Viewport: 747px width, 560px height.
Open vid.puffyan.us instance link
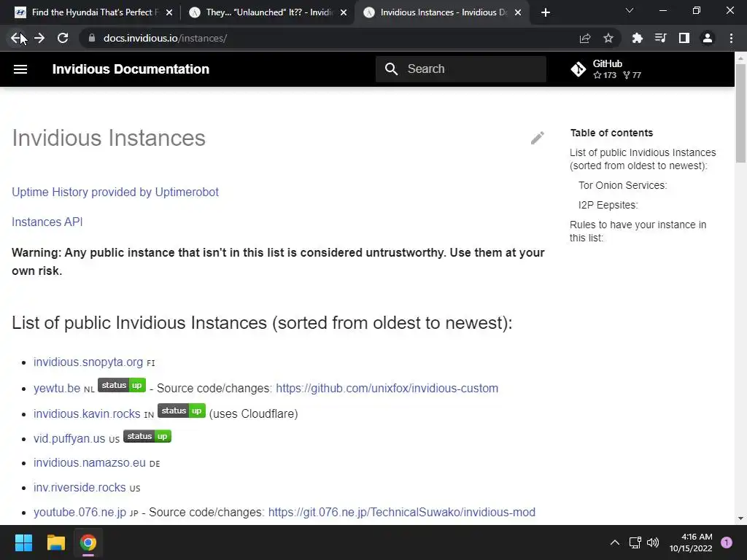(69, 438)
